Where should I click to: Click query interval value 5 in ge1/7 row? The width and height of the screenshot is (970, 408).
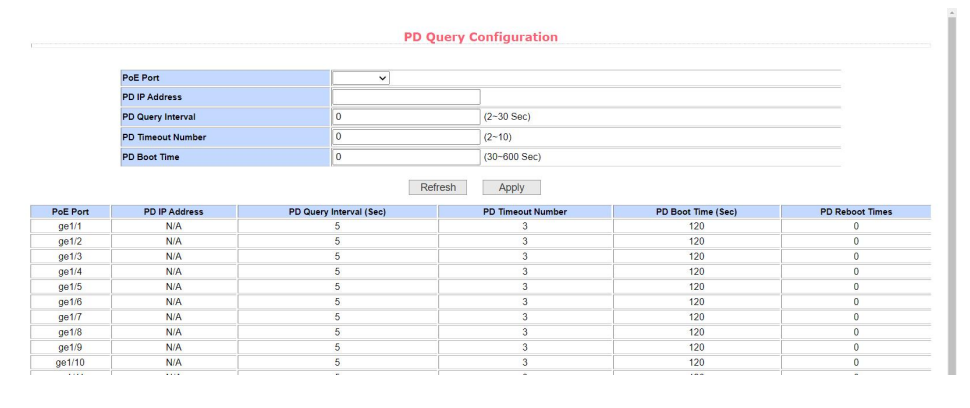point(337,317)
